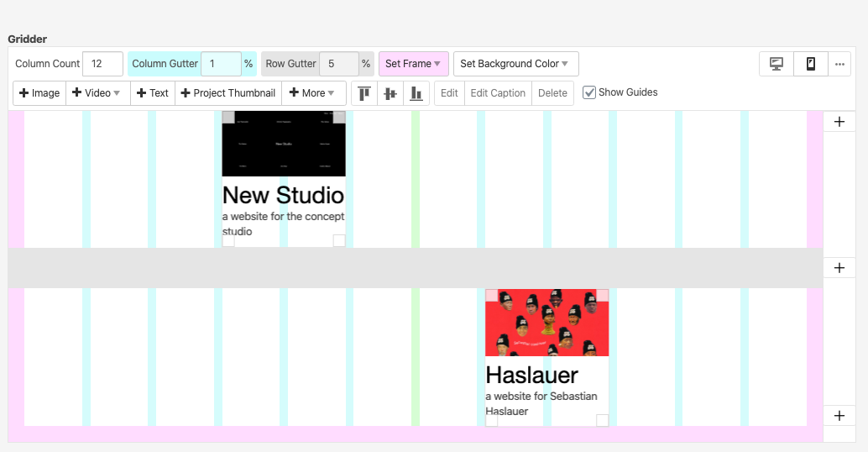This screenshot has width=868, height=452.
Task: Add a Text element
Action: coord(153,93)
